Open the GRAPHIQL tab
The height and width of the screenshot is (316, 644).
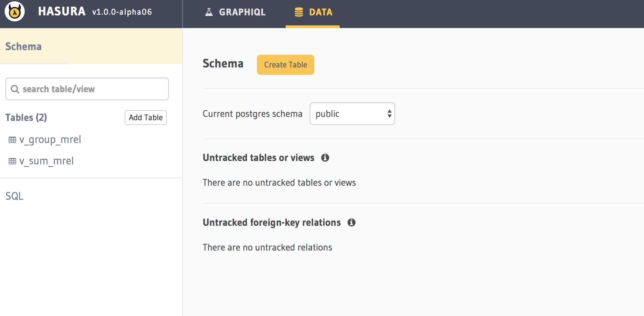235,12
